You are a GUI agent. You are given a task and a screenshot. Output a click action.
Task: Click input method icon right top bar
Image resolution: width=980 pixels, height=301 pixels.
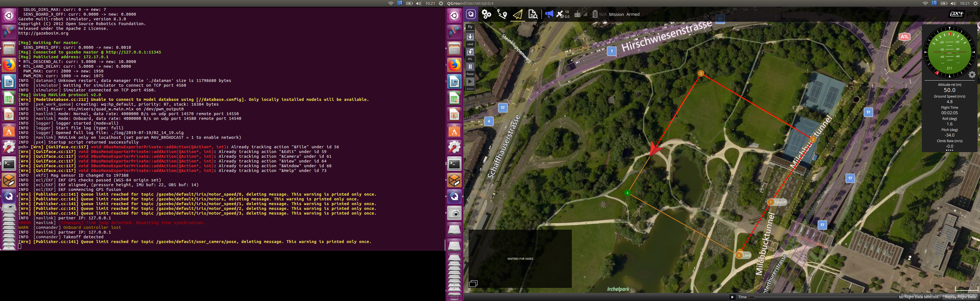pos(934,3)
